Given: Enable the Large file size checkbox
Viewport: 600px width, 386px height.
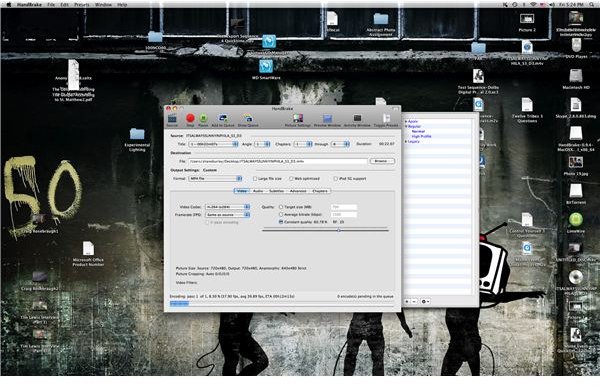Looking at the screenshot, I should tap(255, 179).
